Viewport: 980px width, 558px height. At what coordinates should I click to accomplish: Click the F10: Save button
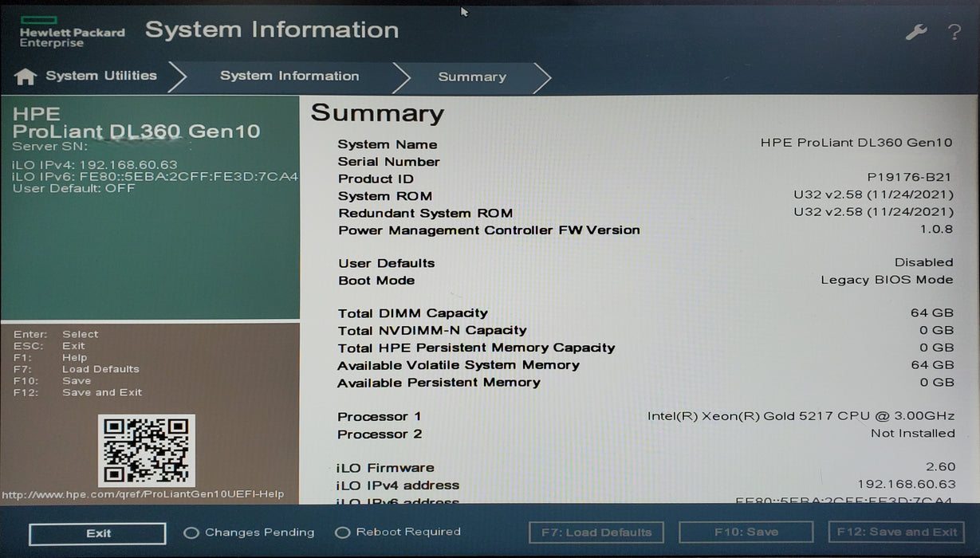click(x=746, y=532)
